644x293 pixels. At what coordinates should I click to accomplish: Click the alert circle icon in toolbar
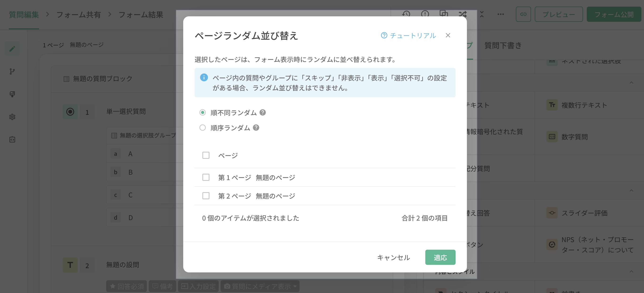[x=425, y=14]
